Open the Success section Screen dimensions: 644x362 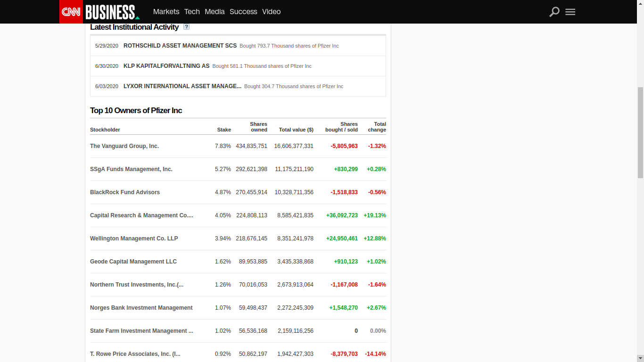(x=243, y=12)
